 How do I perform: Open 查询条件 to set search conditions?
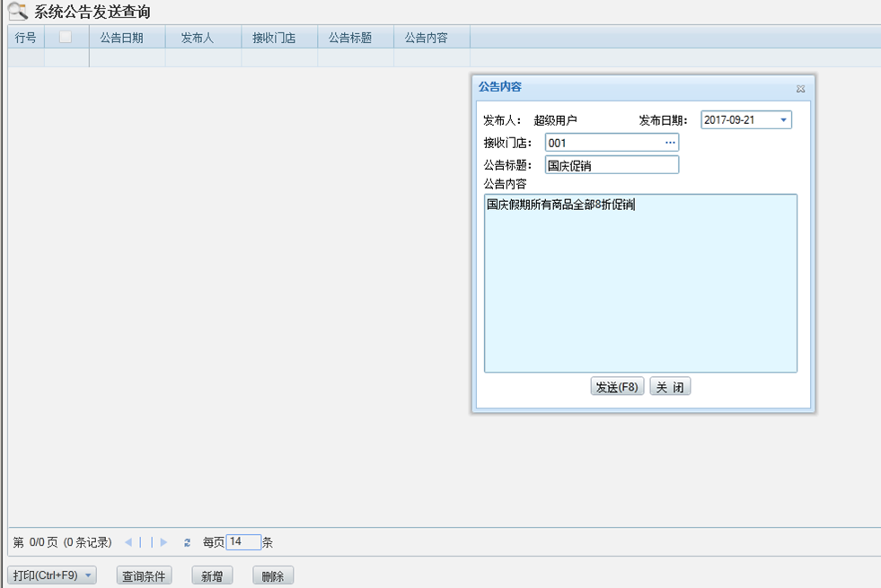pyautogui.click(x=144, y=575)
